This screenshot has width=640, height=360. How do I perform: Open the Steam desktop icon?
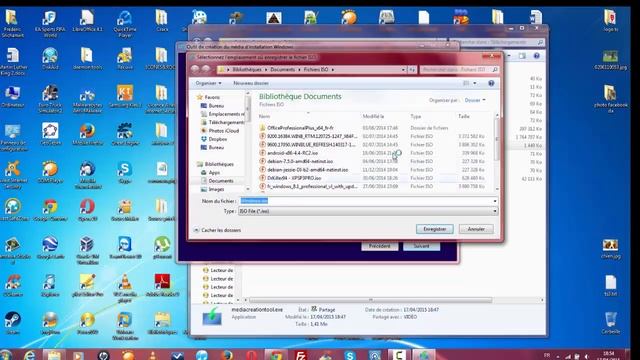pyautogui.click(x=13, y=323)
